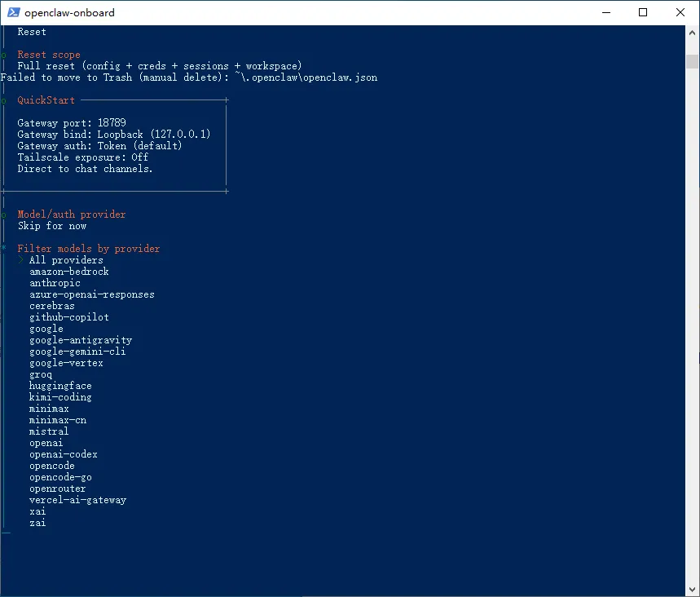Viewport: 700px width, 597px height.
Task: Click the Tailscale exposure: Off line
Action: pos(83,157)
